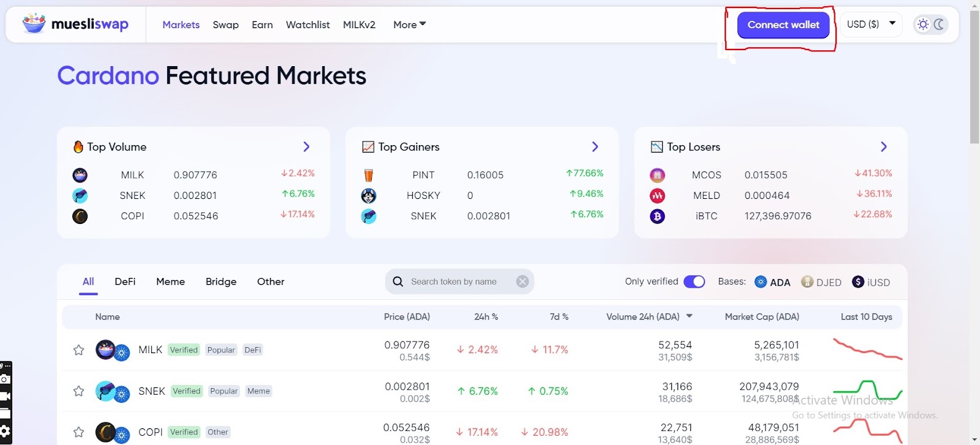Select iUSD as base currency
Screen dimensions: 980x445
click(x=871, y=282)
